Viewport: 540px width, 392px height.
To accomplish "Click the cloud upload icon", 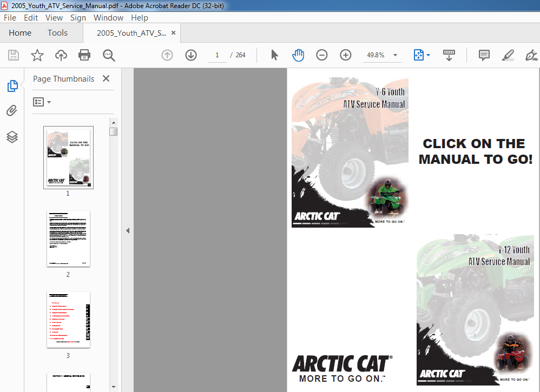I will click(x=61, y=55).
